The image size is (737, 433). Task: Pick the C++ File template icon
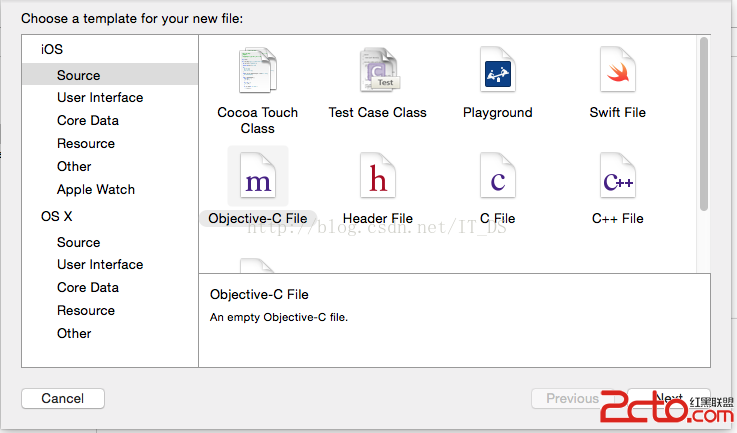point(617,177)
